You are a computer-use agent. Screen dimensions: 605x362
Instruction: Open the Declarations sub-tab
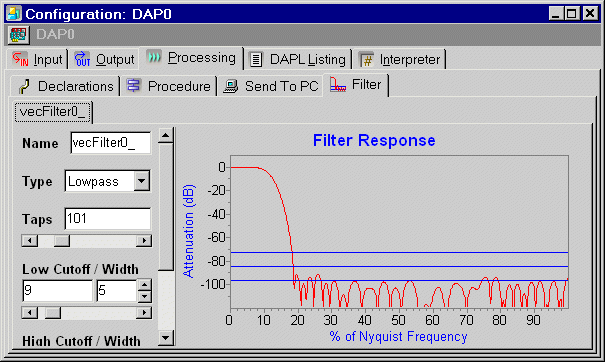(66, 86)
